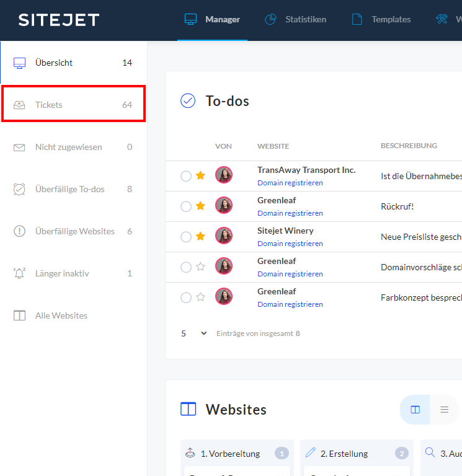Image resolution: width=462 pixels, height=476 pixels.
Task: Switch Websites to list view
Action: (444, 410)
